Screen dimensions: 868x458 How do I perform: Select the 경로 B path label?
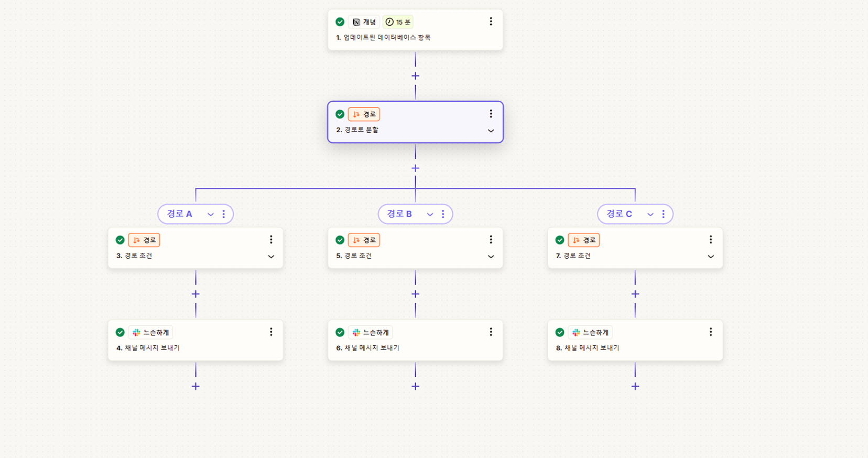399,214
